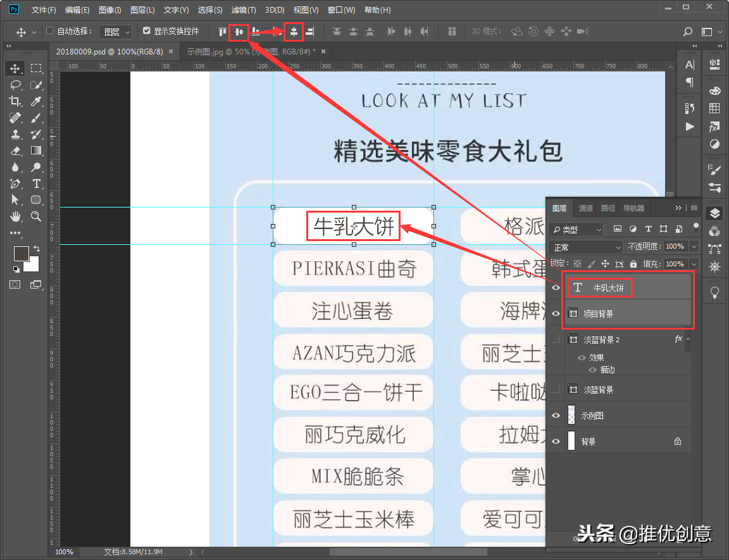This screenshot has width=729, height=560.
Task: Click the horizontal scrollbar thumb
Action: pos(408,552)
